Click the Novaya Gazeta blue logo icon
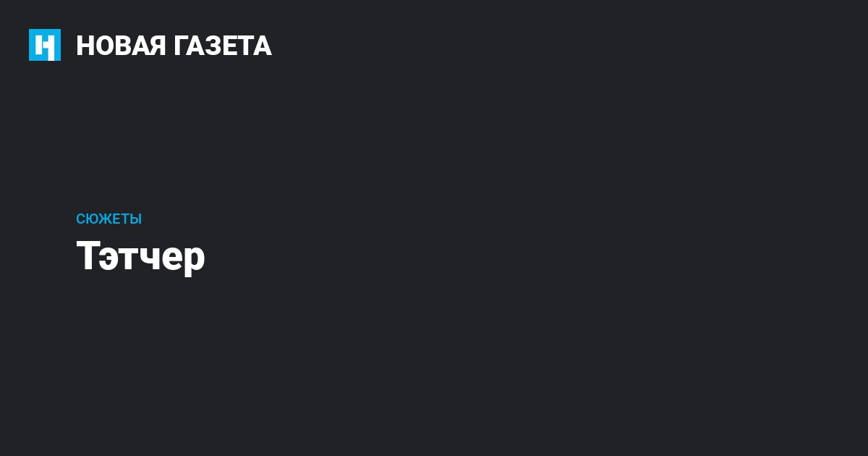The height and width of the screenshot is (456, 868). point(45,45)
